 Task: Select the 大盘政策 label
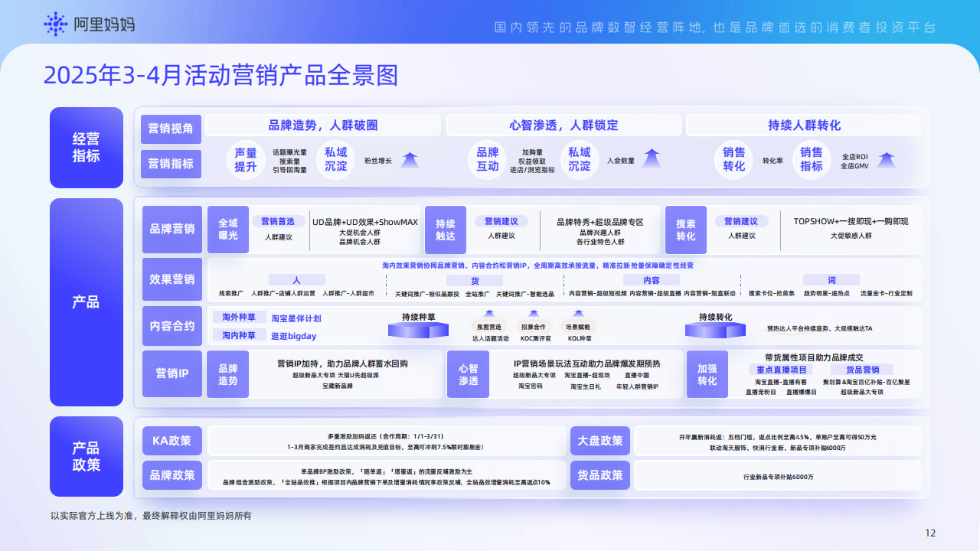(x=600, y=441)
